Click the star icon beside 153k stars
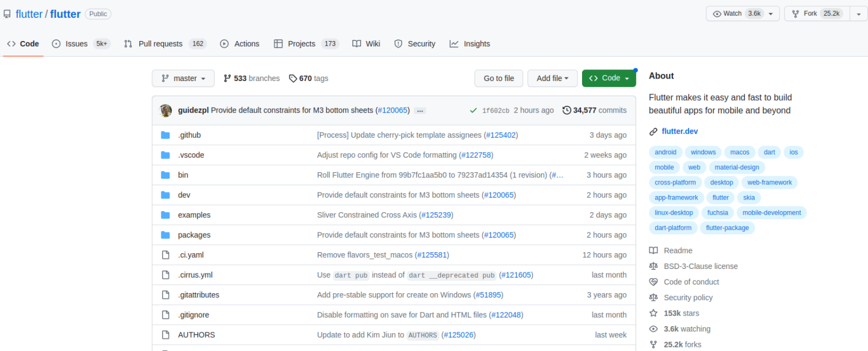The image size is (868, 351). click(653, 313)
